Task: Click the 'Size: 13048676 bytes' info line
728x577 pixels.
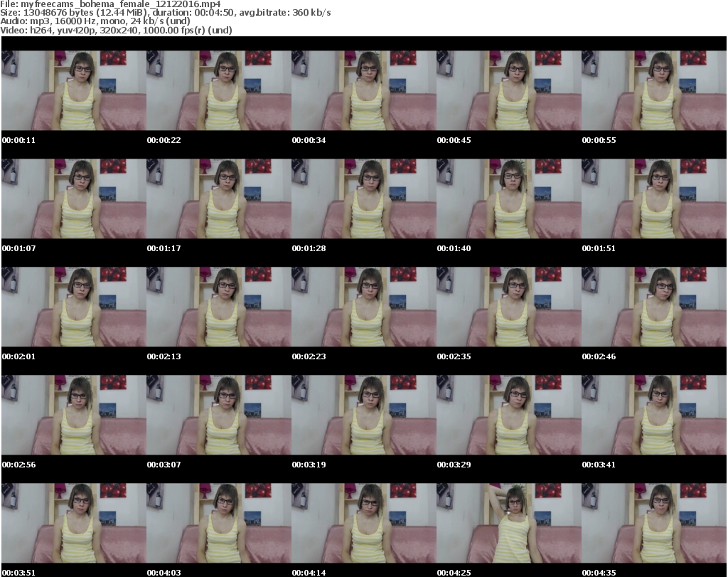Action: click(165, 13)
